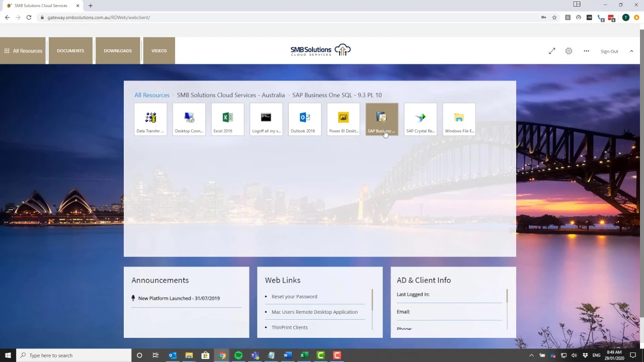This screenshot has height=362, width=644.
Task: Follow the Reset your Password link
Action: coord(294,297)
